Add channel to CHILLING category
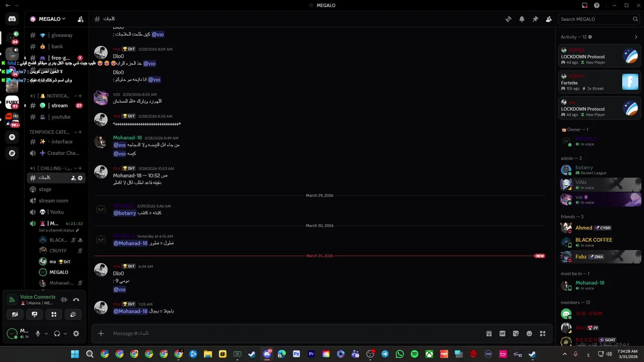The height and width of the screenshot is (362, 644). (x=80, y=168)
